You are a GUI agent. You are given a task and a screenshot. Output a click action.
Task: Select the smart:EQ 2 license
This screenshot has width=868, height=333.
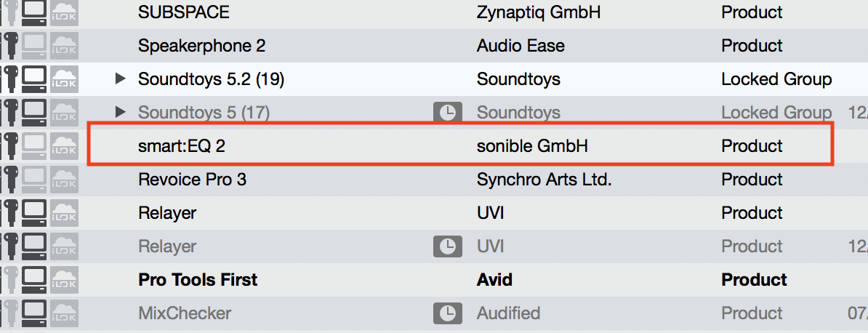[182, 146]
